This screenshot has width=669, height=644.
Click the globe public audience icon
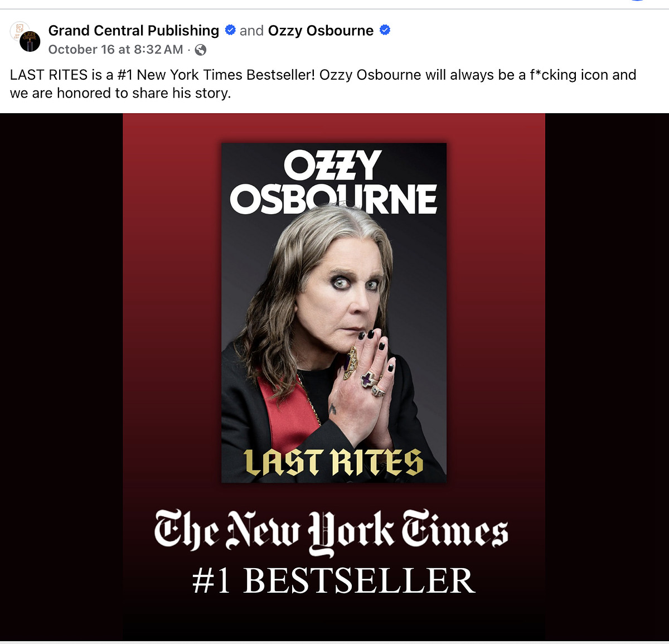tap(201, 50)
